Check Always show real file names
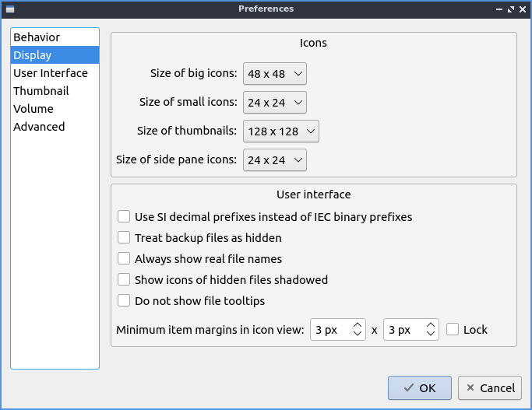This screenshot has width=532, height=410. (124, 259)
